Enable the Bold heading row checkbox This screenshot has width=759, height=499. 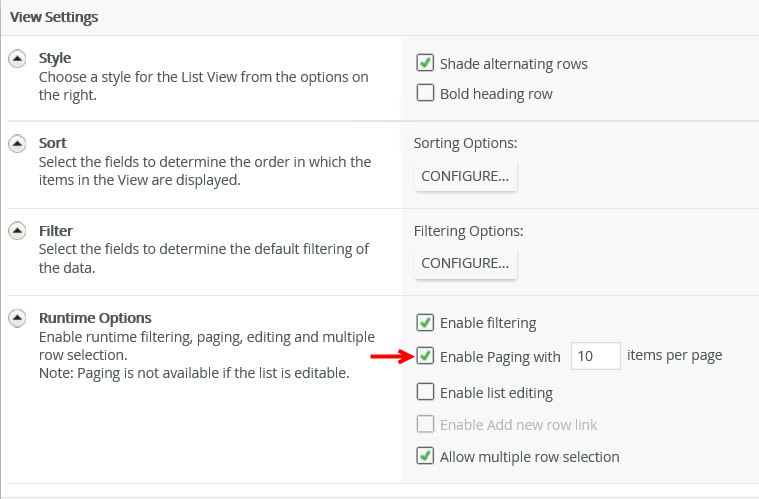(x=425, y=94)
